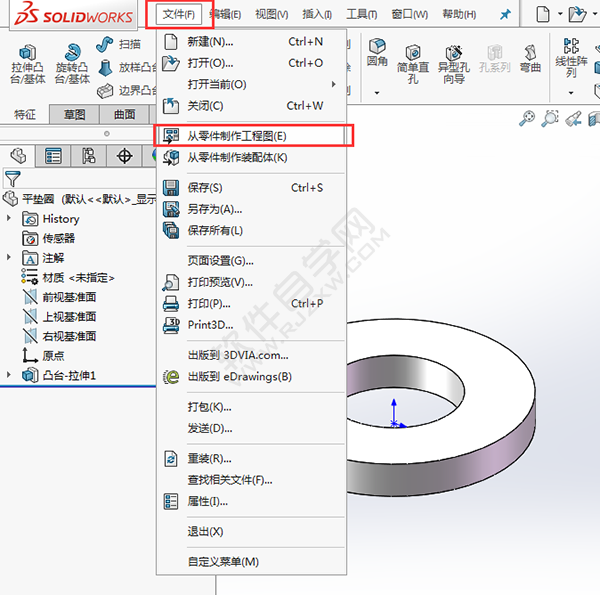
Task: Open the 帮助(H) Help menu
Action: click(x=459, y=15)
